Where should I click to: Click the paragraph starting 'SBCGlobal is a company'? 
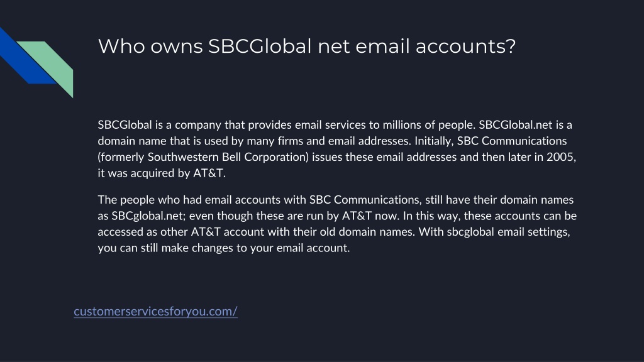[x=337, y=148]
